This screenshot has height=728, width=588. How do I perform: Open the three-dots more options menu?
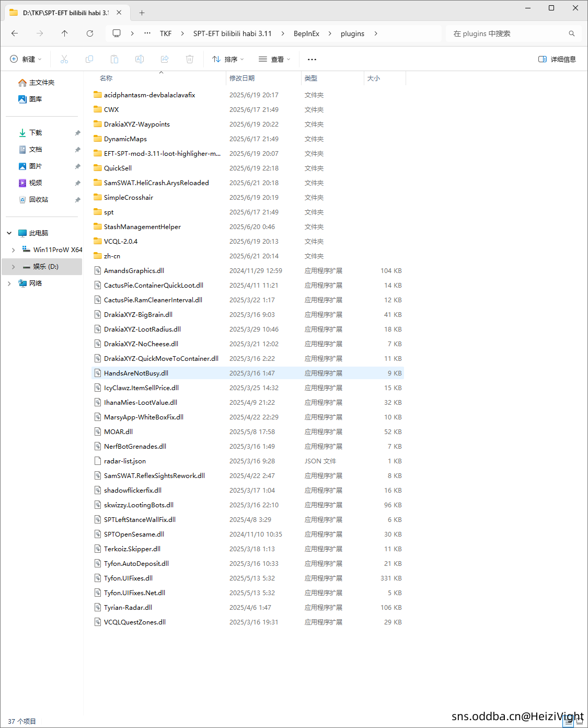click(x=312, y=60)
